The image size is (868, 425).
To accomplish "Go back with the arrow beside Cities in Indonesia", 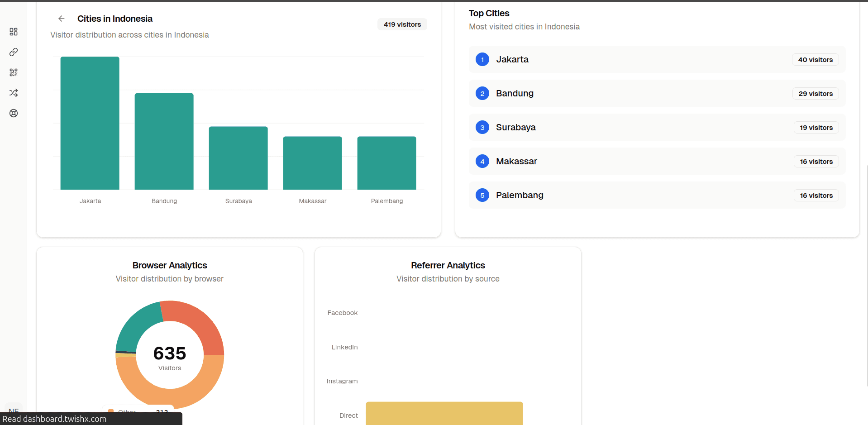I will [x=62, y=19].
